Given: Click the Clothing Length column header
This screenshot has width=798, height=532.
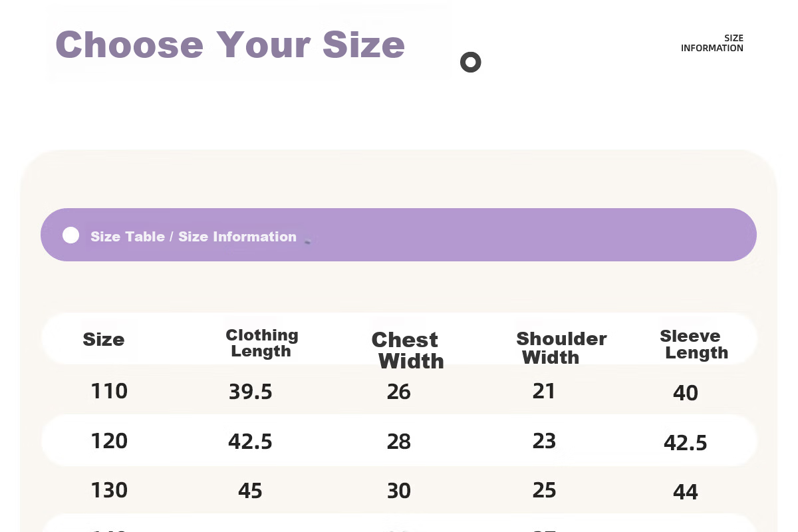Looking at the screenshot, I should [261, 343].
